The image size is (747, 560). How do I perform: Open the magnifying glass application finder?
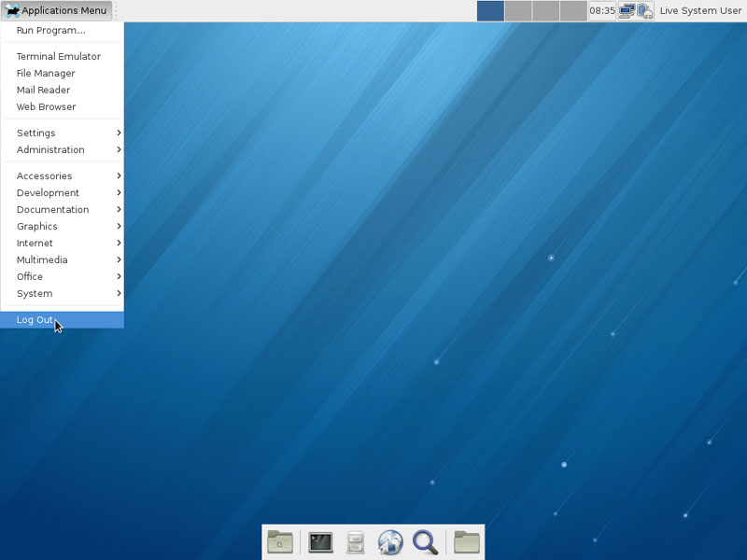425,542
